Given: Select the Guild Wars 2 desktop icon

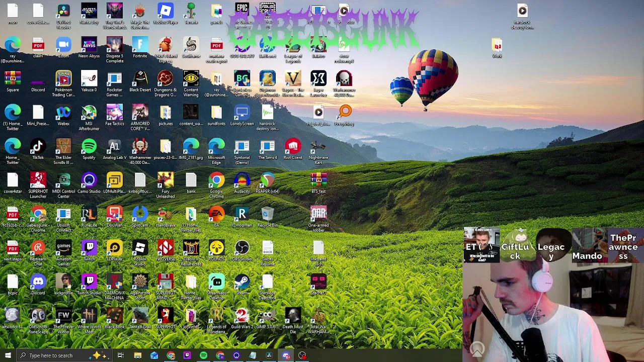Looking at the screenshot, I should [242, 319].
